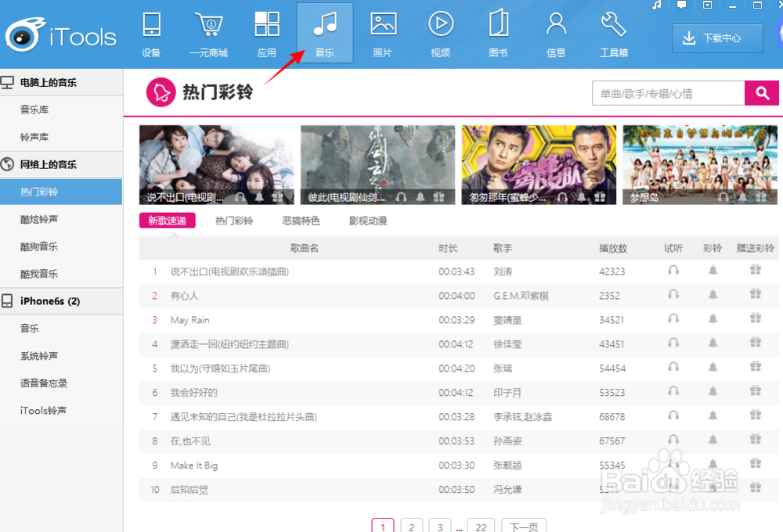Open the 信息 info section

pos(556,34)
